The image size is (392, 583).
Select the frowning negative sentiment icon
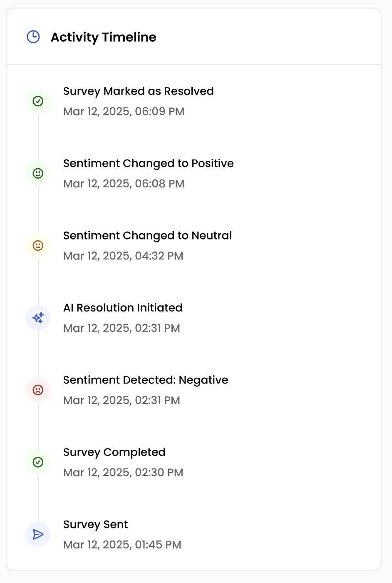coord(38,390)
